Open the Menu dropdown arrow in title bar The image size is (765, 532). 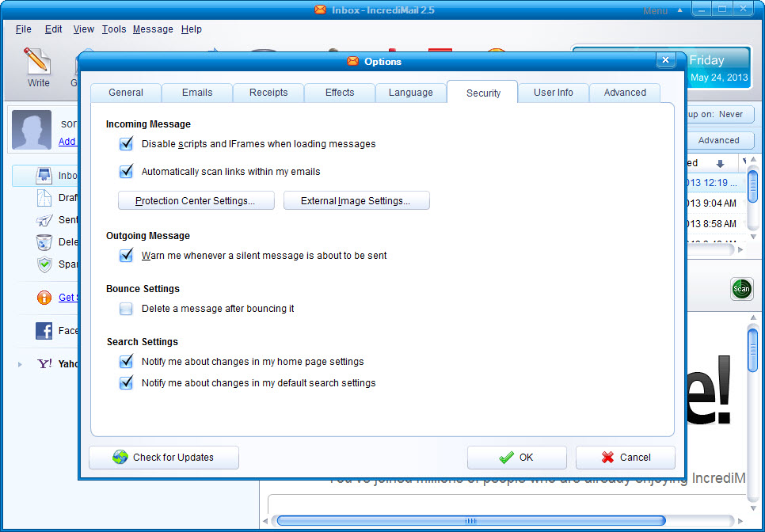[x=679, y=10]
